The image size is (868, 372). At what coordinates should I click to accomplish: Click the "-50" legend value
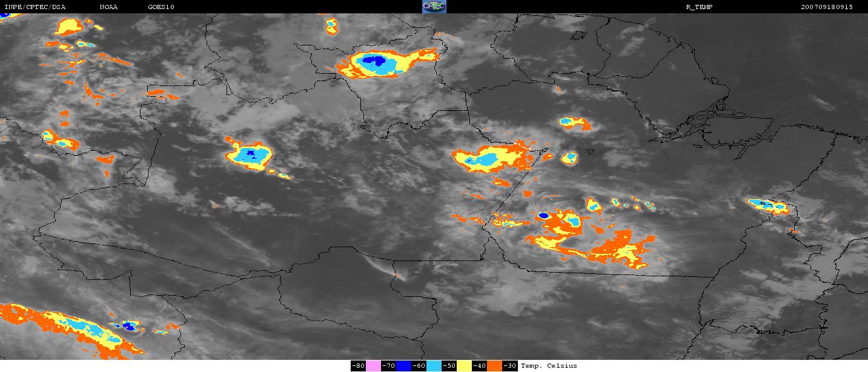(x=449, y=366)
